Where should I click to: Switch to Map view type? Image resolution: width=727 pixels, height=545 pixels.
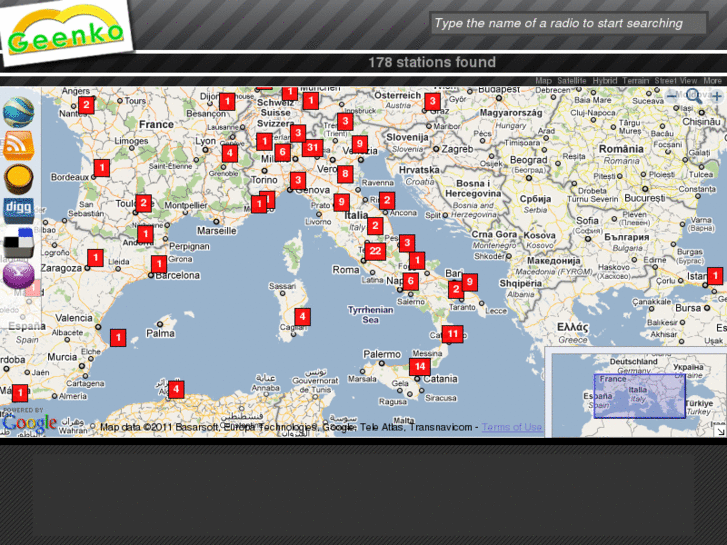(x=543, y=81)
